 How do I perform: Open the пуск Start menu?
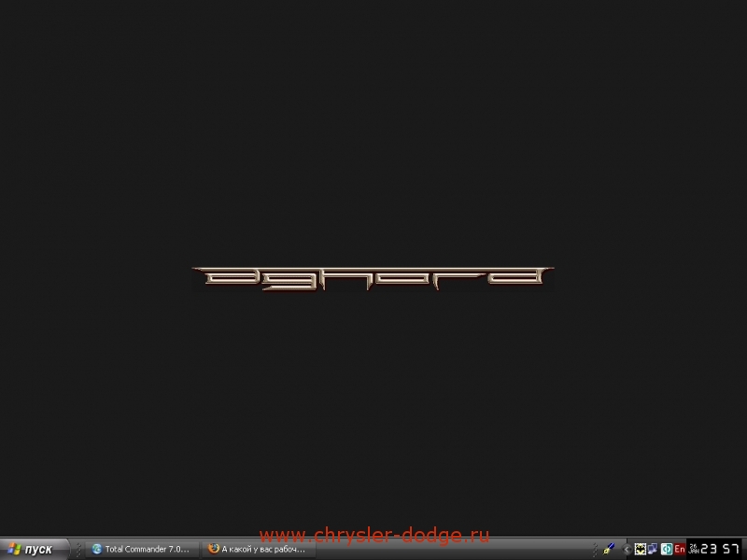click(x=35, y=549)
